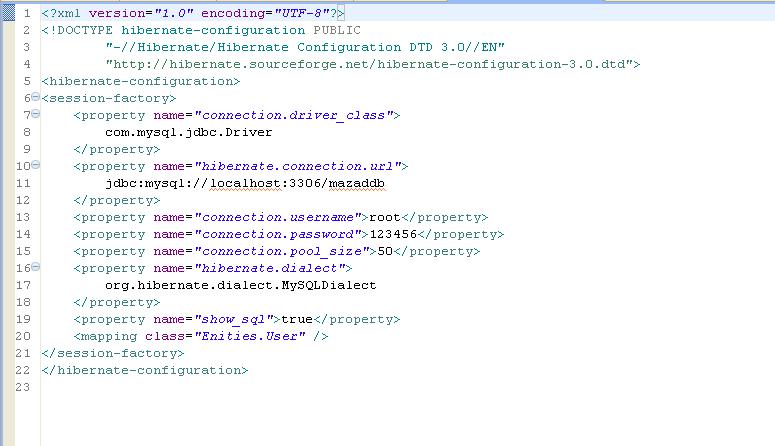
Task: Click the version value "1.0"
Action: pos(174,13)
